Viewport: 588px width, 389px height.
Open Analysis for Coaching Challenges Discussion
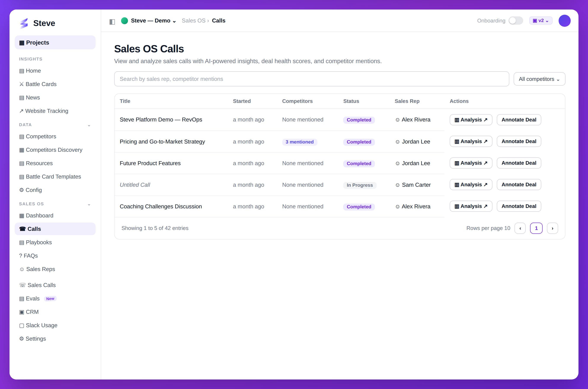(471, 206)
